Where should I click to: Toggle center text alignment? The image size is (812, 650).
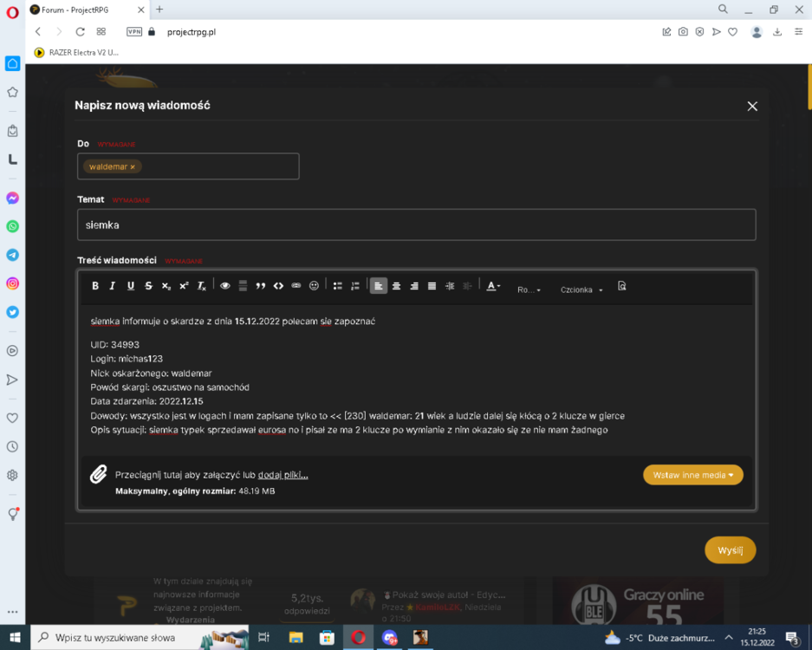397,286
